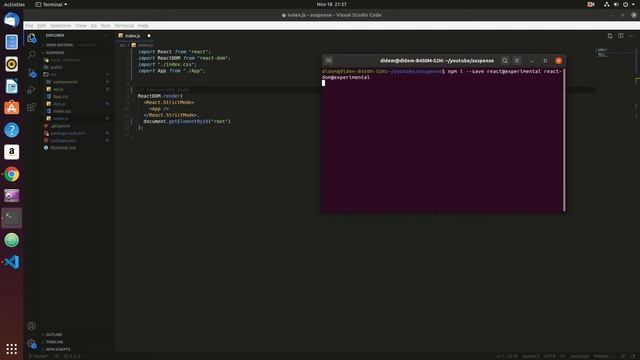This screenshot has height=360, width=640.
Task: Open the Explorer view in the activity bar
Action: click(x=31, y=38)
